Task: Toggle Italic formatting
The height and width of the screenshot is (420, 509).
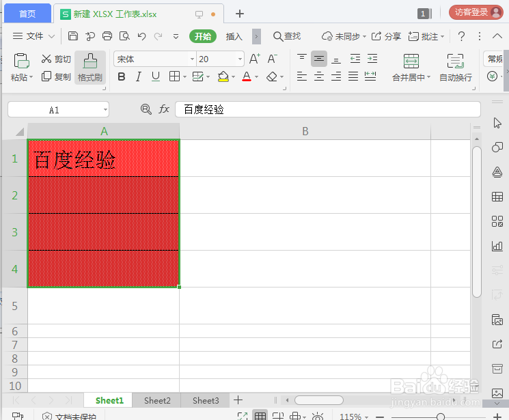Action: click(139, 76)
